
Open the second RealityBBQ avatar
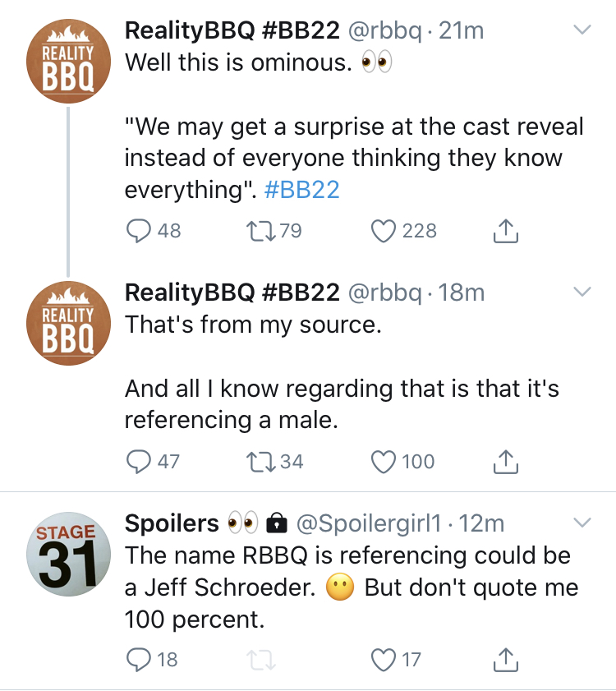coord(68,323)
